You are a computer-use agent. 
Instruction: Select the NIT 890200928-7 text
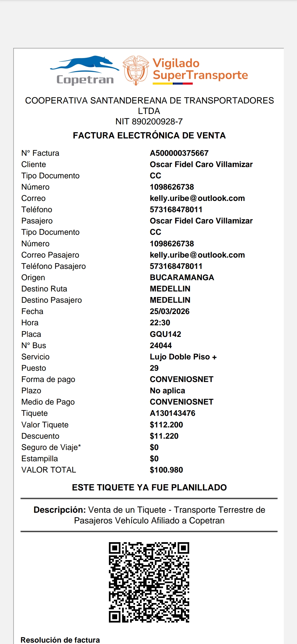[149, 121]
